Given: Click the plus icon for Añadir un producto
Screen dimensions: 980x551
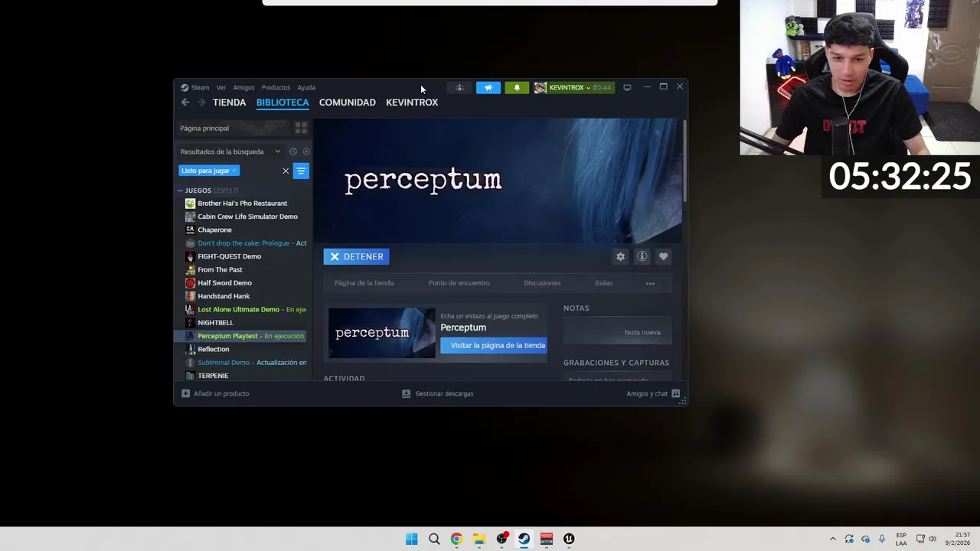Looking at the screenshot, I should [x=185, y=393].
